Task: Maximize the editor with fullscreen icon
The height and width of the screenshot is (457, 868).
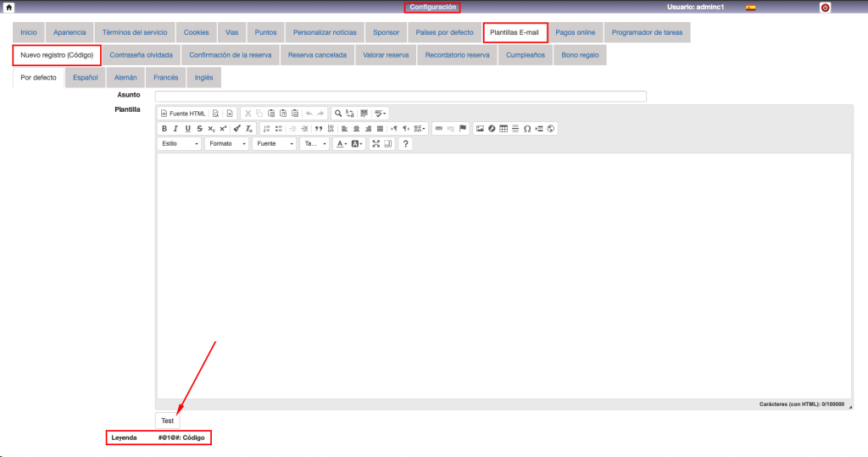Action: pos(376,144)
